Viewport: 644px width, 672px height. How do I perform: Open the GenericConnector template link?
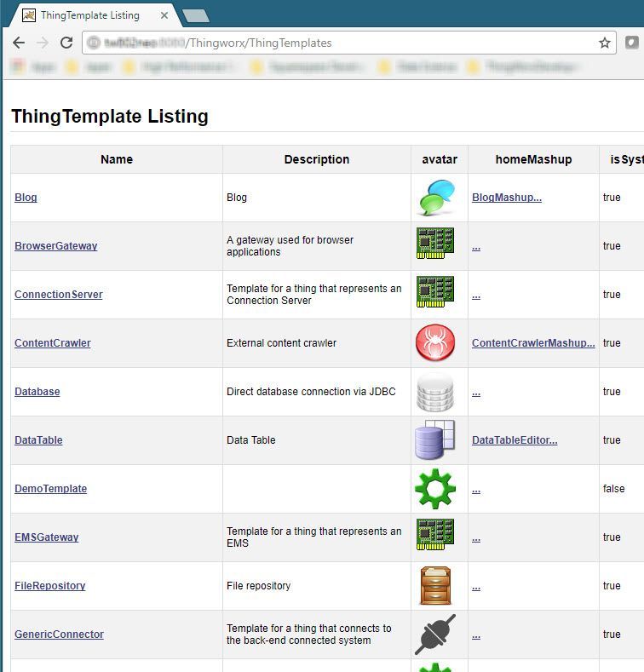pyautogui.click(x=59, y=635)
